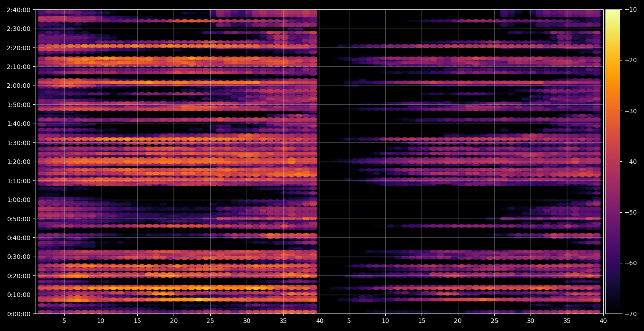Click the 0:00:00 y-axis tick label
This screenshot has width=644, height=331.
click(x=19, y=314)
